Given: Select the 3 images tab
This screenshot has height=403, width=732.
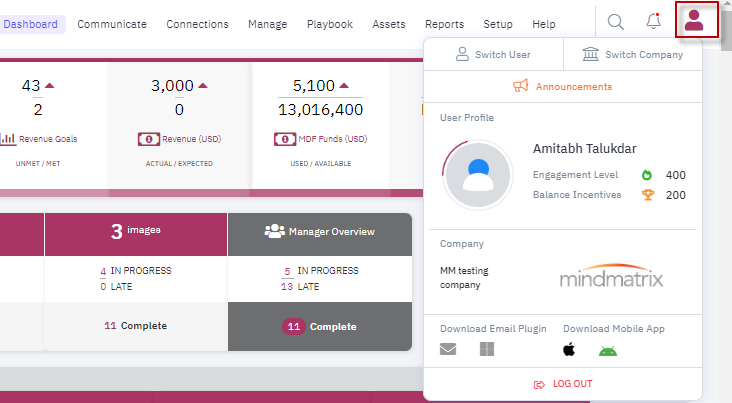Looking at the screenshot, I should coord(136,234).
